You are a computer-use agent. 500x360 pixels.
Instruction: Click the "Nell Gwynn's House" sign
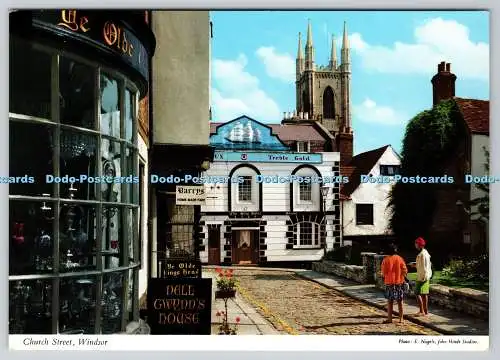[180, 306]
